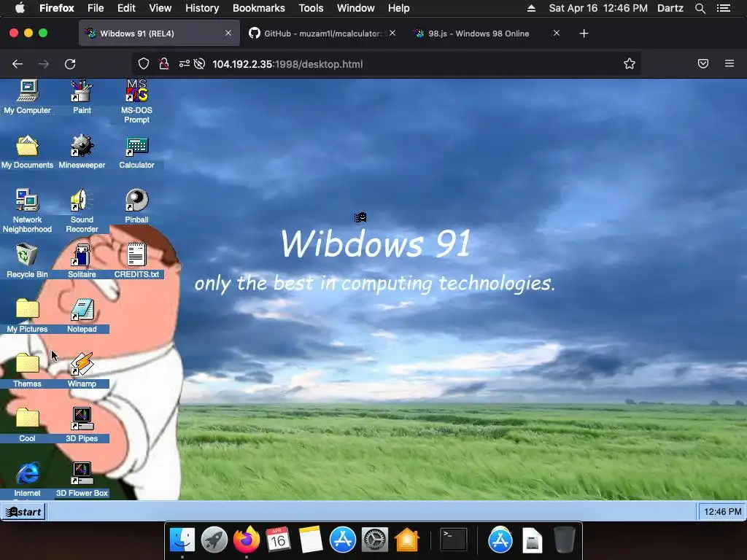
Task: Launch the Notepad shortcut
Action: 82,316
